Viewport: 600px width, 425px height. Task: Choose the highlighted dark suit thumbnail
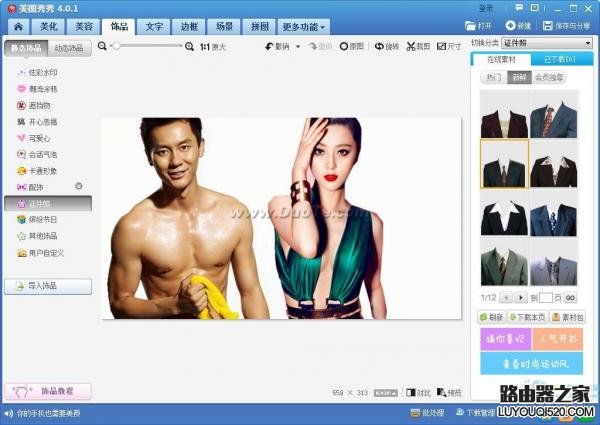(x=504, y=164)
